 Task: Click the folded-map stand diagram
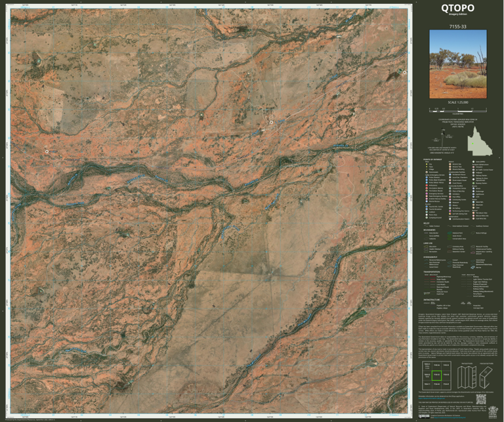486,378
